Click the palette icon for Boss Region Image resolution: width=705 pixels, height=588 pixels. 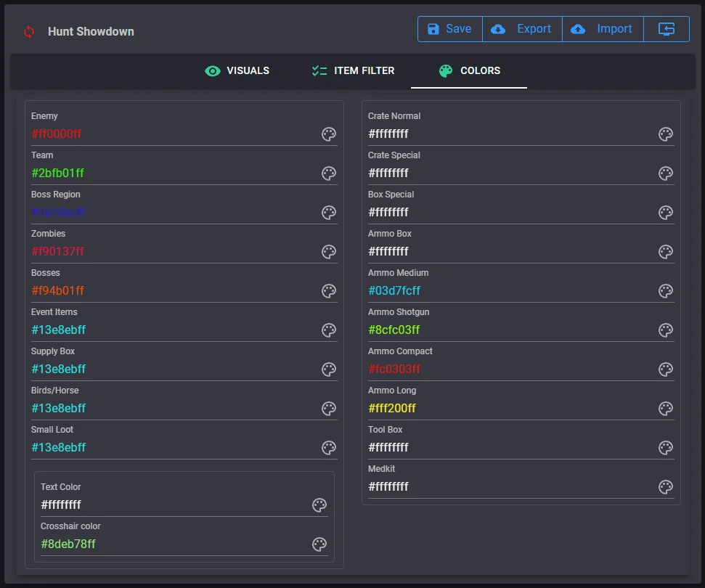click(x=329, y=212)
